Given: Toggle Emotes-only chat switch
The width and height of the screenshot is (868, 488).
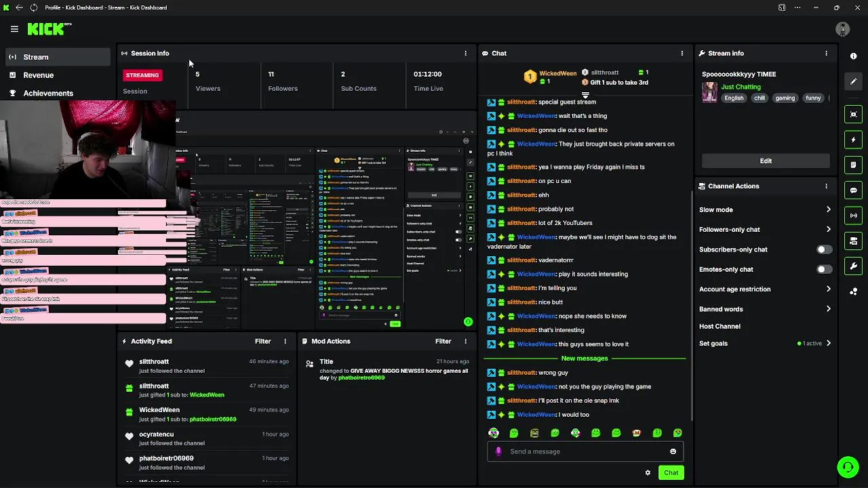Looking at the screenshot, I should click(x=824, y=269).
